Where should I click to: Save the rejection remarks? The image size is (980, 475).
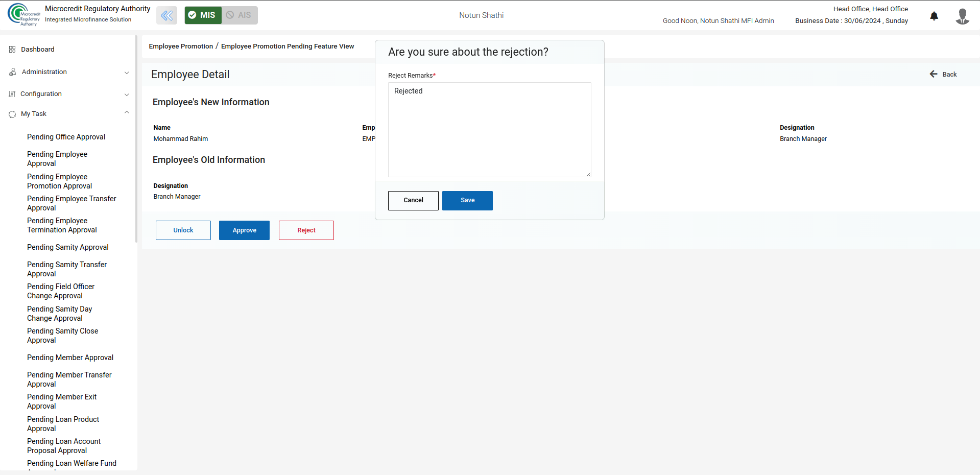coord(467,200)
